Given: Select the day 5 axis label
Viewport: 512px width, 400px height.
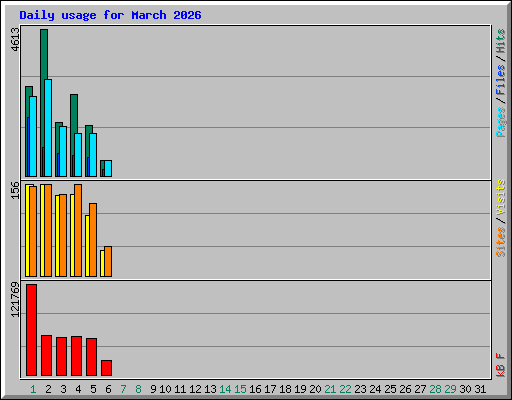Looking at the screenshot, I should tap(93, 389).
